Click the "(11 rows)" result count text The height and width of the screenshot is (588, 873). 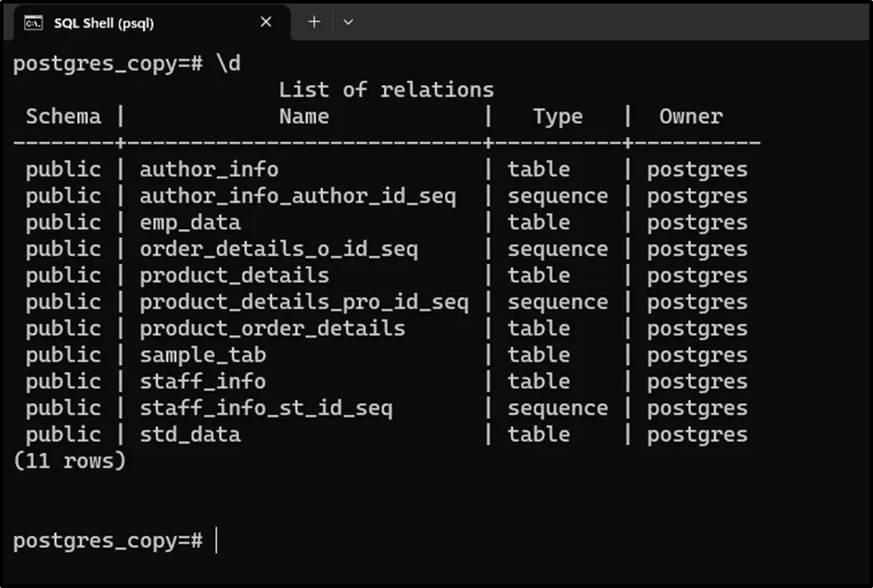(70, 461)
